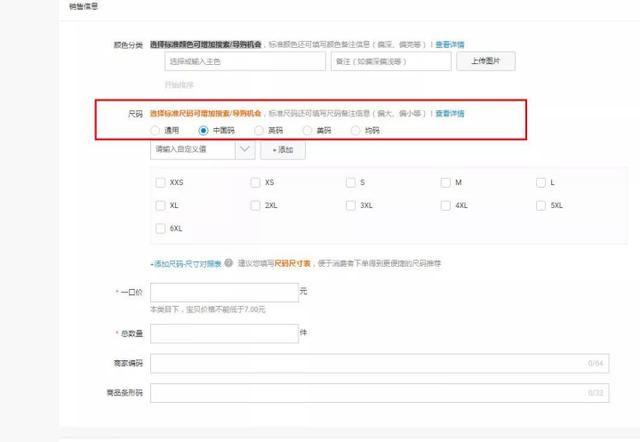Viewport: 640px width, 442px height.
Task: Click the 开始排序 text
Action: (x=179, y=85)
